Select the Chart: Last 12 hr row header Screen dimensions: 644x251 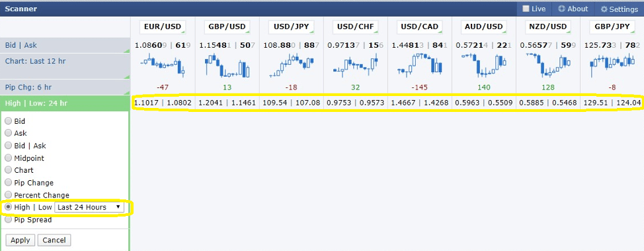[65, 66]
